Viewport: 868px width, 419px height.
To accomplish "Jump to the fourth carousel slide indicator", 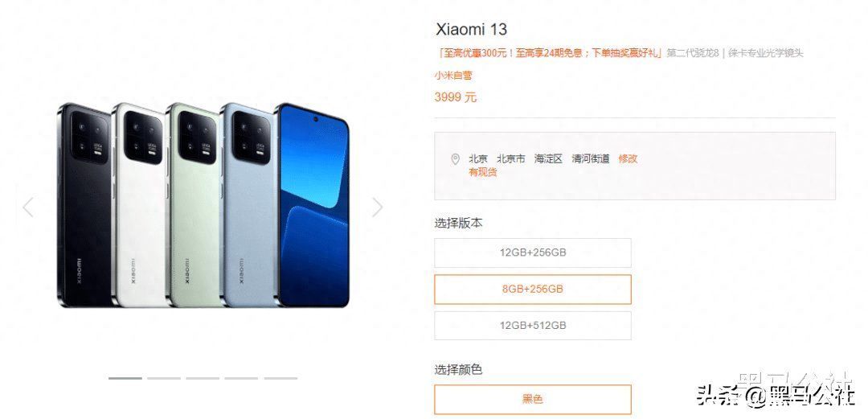I will pyautogui.click(x=241, y=379).
